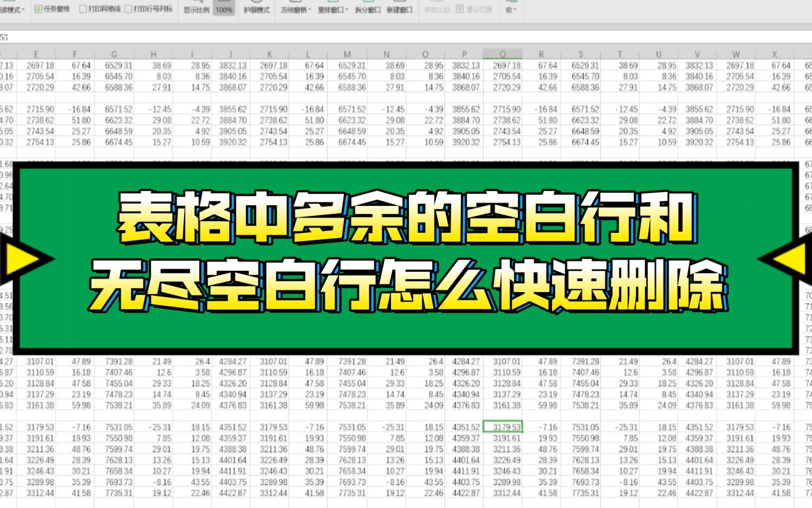812x508 pixels.
Task: Select column X header
Action: (x=775, y=54)
